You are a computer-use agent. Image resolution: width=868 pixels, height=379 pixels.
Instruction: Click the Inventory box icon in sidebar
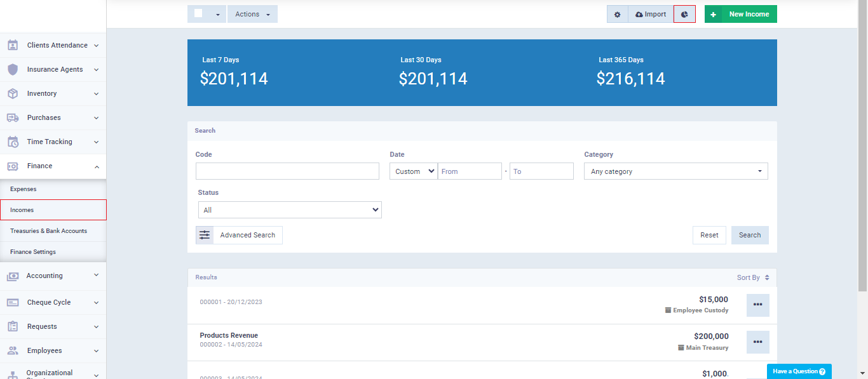[x=13, y=93]
